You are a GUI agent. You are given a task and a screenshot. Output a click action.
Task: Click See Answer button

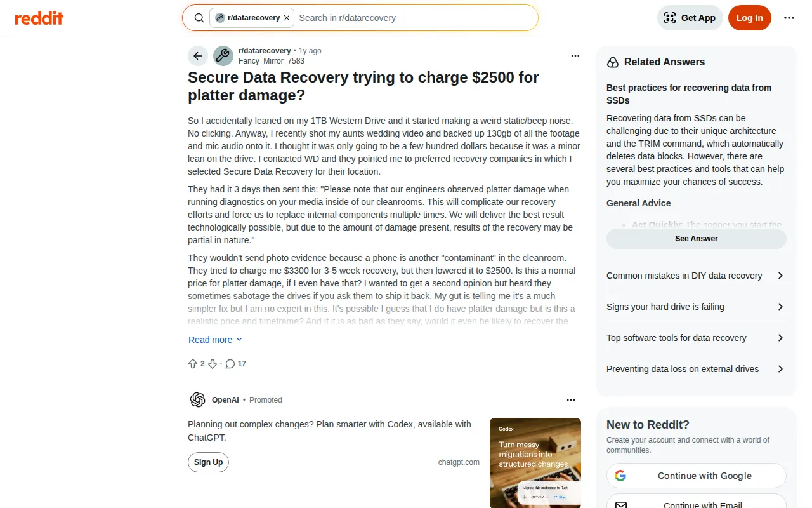coord(696,239)
